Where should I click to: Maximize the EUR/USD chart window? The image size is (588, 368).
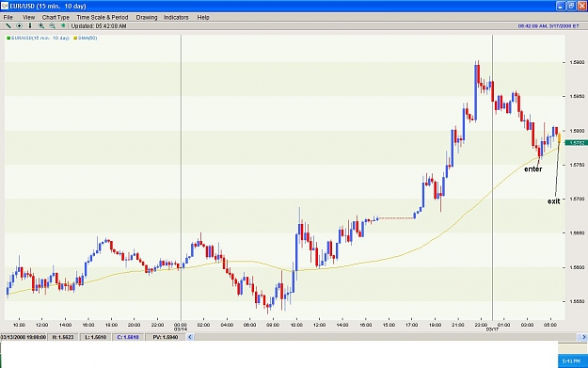(x=571, y=6)
